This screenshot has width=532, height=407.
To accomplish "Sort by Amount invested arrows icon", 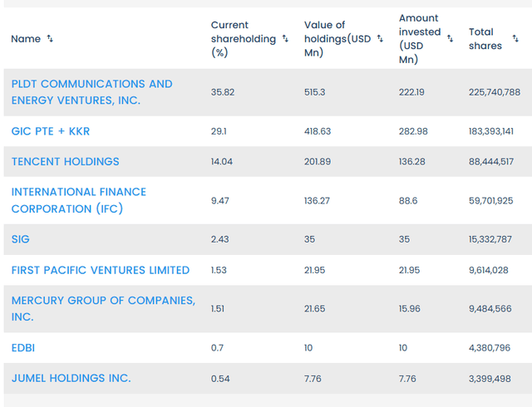I will (451, 39).
